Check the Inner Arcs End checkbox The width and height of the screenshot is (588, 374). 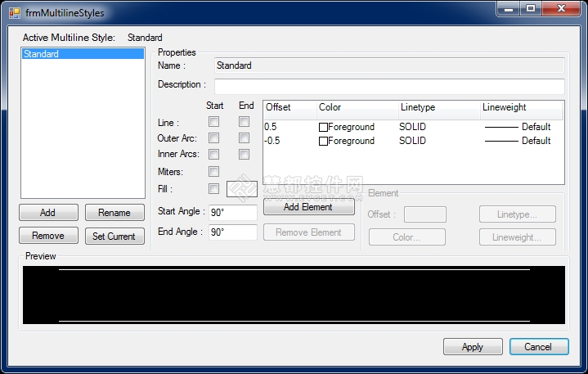click(x=244, y=154)
